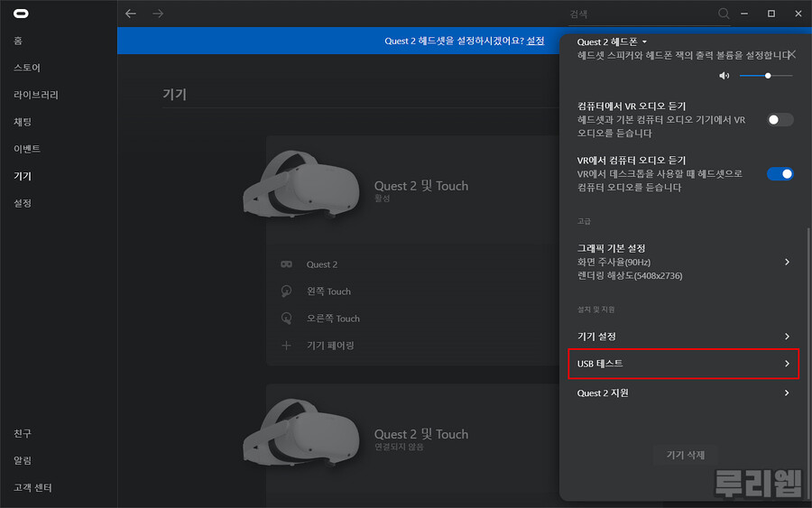Click the 설정 link in blue banner
The height and width of the screenshot is (508, 812).
(x=535, y=41)
